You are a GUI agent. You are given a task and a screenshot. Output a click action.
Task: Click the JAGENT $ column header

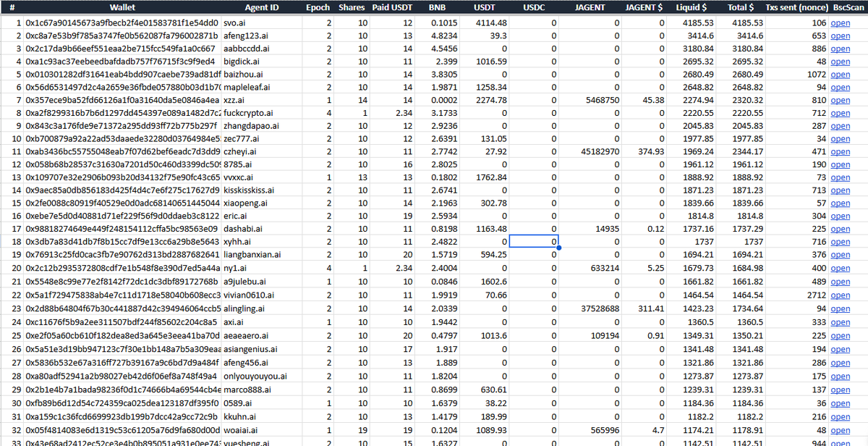pyautogui.click(x=644, y=7)
